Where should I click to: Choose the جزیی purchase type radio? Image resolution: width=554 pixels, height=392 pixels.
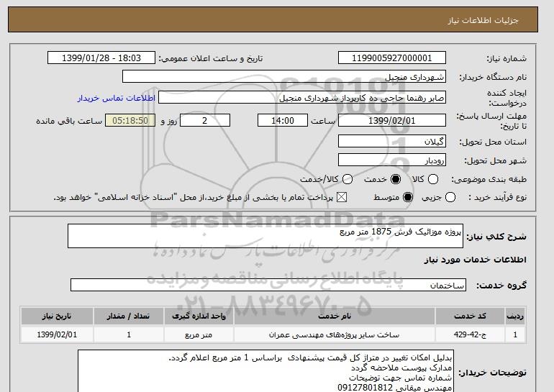click(450, 197)
